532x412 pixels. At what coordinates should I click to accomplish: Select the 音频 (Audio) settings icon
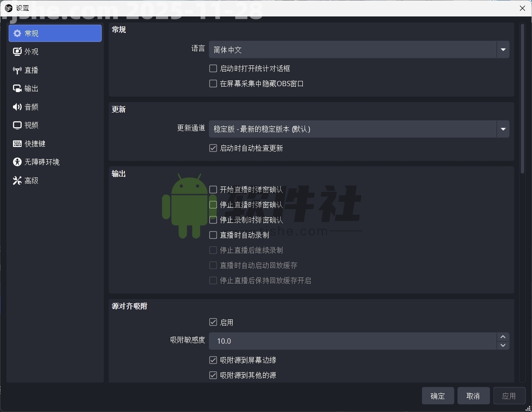(17, 106)
